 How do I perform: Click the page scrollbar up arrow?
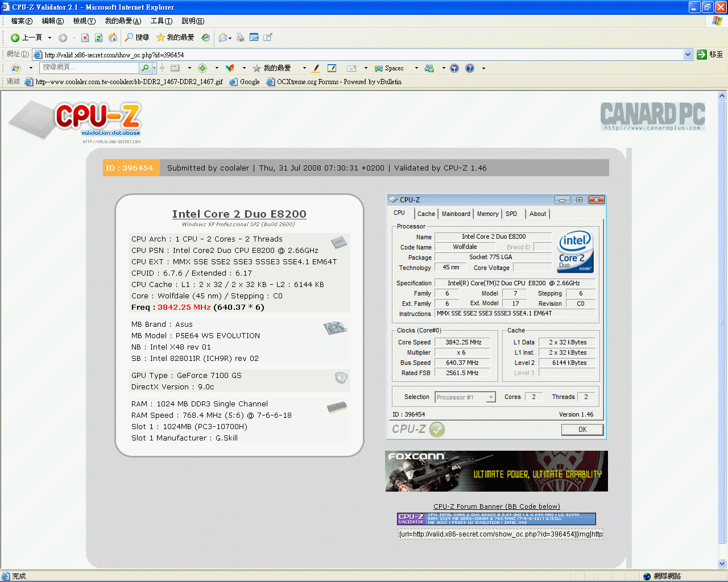[722, 95]
